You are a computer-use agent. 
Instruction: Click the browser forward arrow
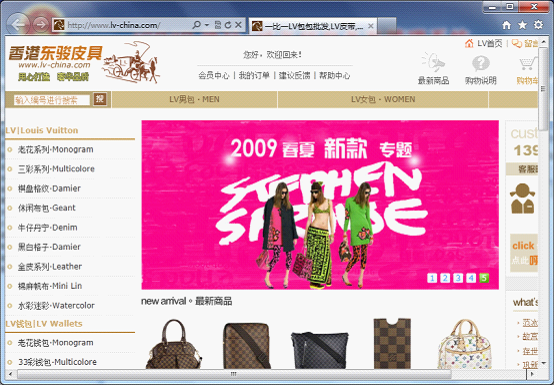41,25
